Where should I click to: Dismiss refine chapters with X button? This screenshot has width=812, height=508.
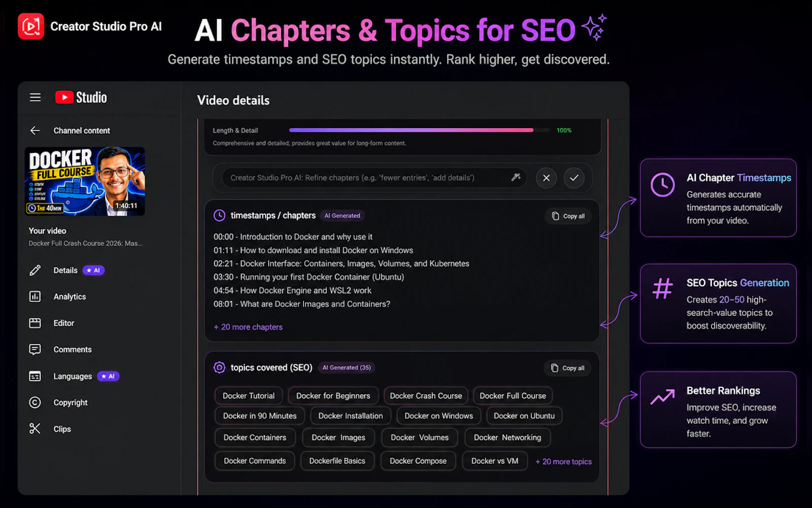546,178
